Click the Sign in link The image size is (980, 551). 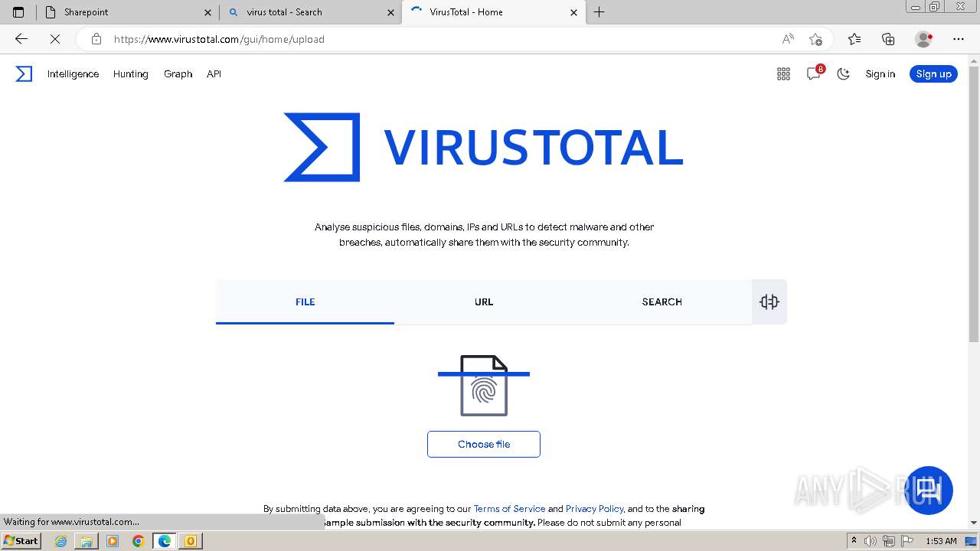click(880, 74)
